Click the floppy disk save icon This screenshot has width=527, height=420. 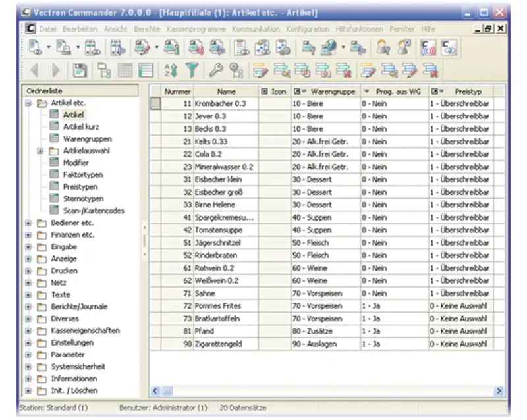[x=80, y=70]
